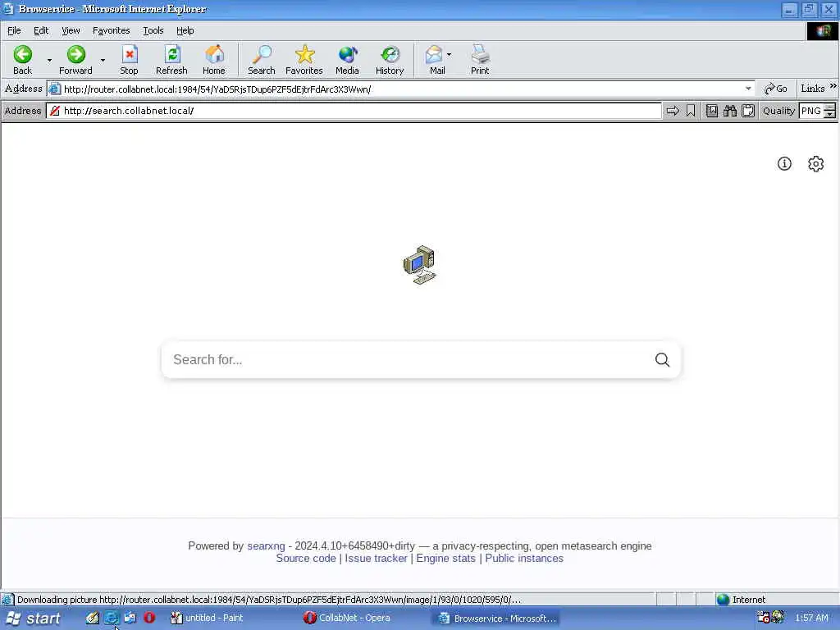Open the searxng link in footer

[266, 546]
